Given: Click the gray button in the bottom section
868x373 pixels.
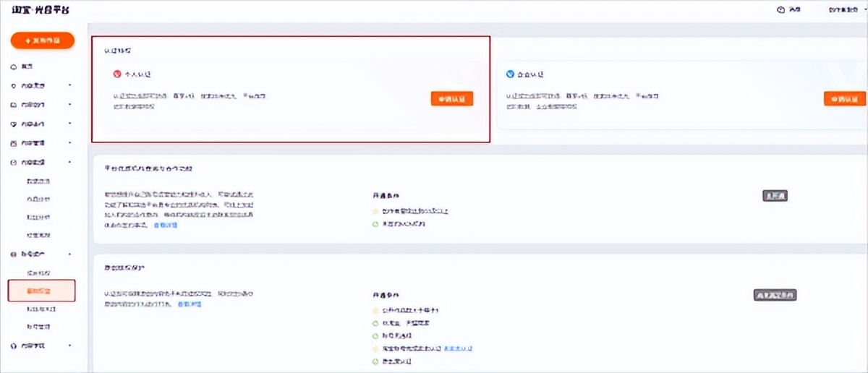Looking at the screenshot, I should (775, 295).
